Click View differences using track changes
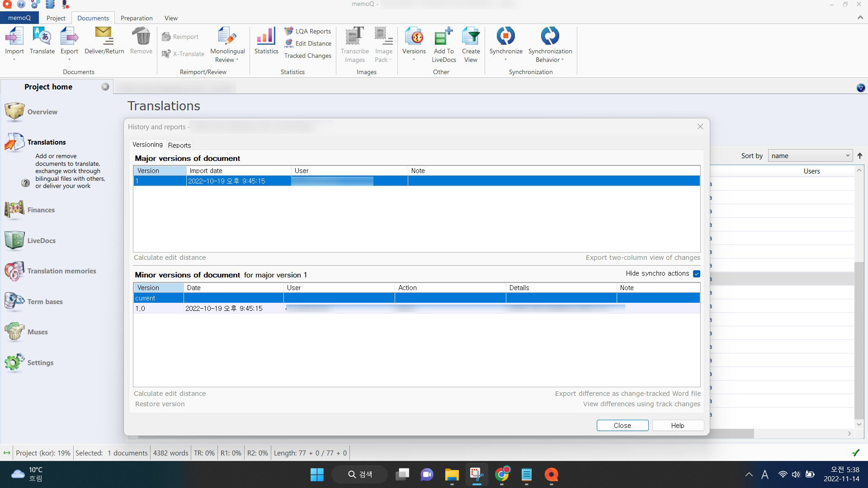 tap(642, 404)
